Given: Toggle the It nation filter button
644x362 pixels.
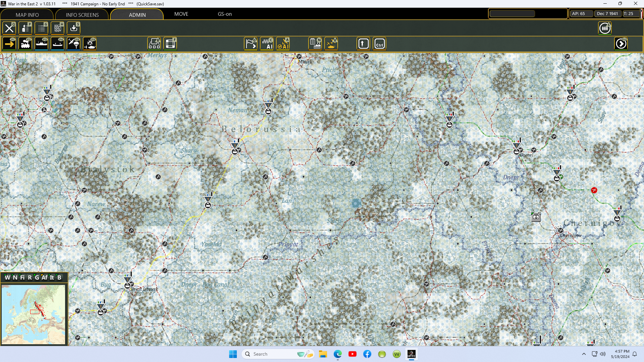Looking at the screenshot, I should tap(52, 277).
